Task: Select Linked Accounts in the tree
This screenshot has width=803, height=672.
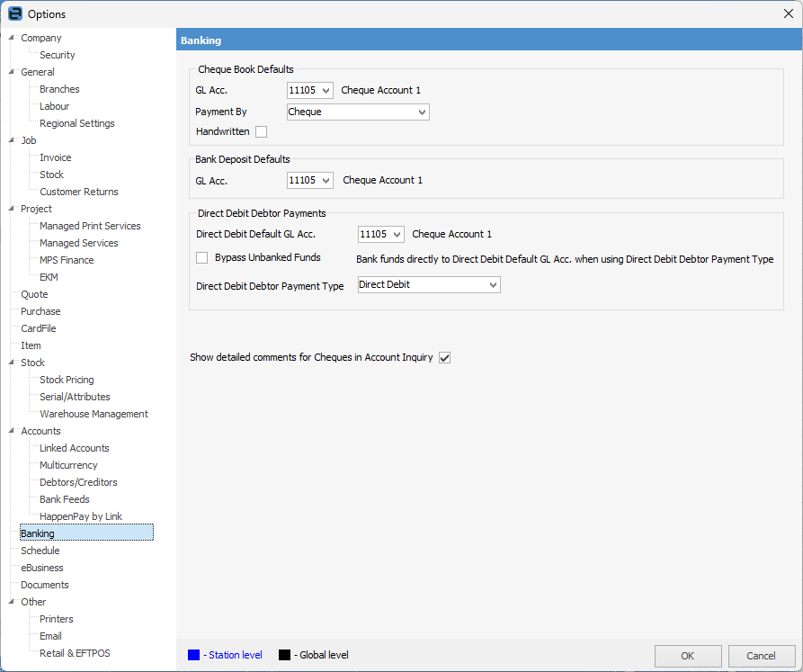Action: [x=74, y=448]
